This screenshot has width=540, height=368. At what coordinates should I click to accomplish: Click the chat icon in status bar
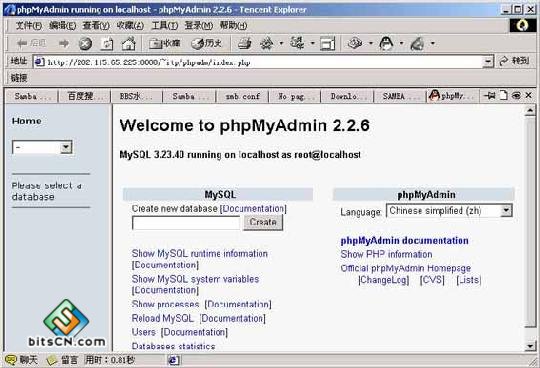coord(21,360)
